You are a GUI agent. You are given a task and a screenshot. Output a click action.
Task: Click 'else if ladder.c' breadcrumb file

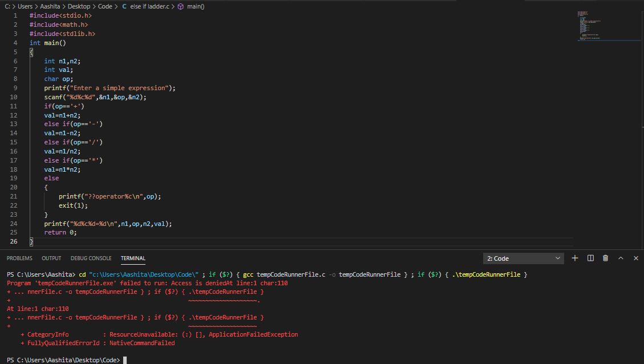pyautogui.click(x=149, y=6)
